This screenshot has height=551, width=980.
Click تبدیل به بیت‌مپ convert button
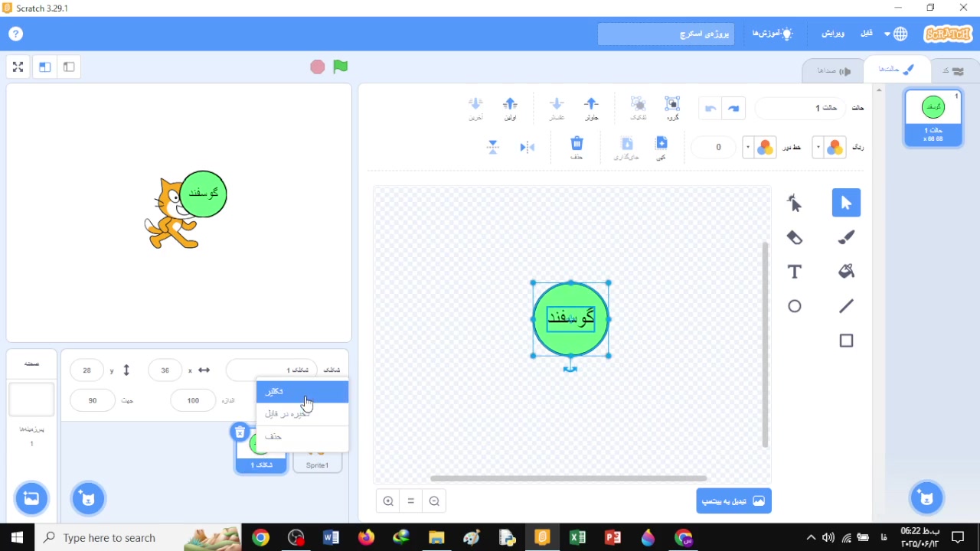[733, 501]
